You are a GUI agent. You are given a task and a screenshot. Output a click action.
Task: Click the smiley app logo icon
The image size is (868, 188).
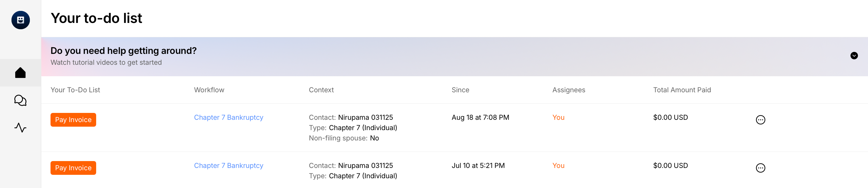(21, 20)
